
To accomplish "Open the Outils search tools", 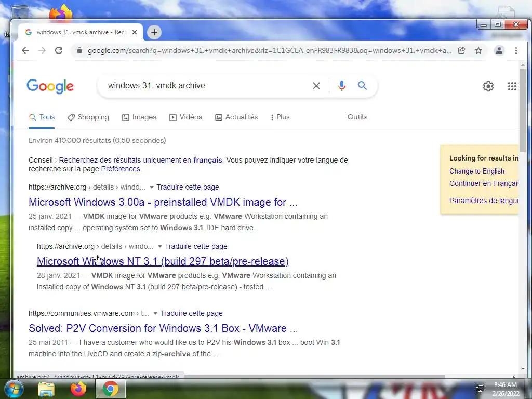I will coord(357,117).
